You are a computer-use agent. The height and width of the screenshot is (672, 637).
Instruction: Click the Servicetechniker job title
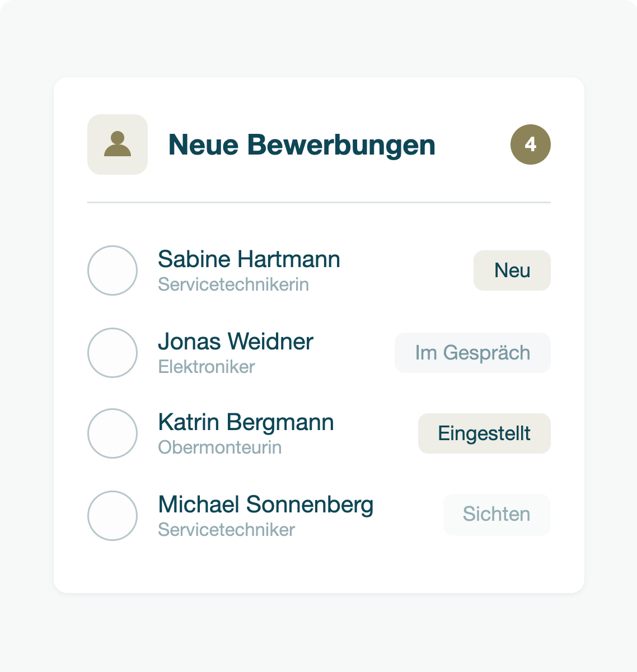tap(227, 530)
